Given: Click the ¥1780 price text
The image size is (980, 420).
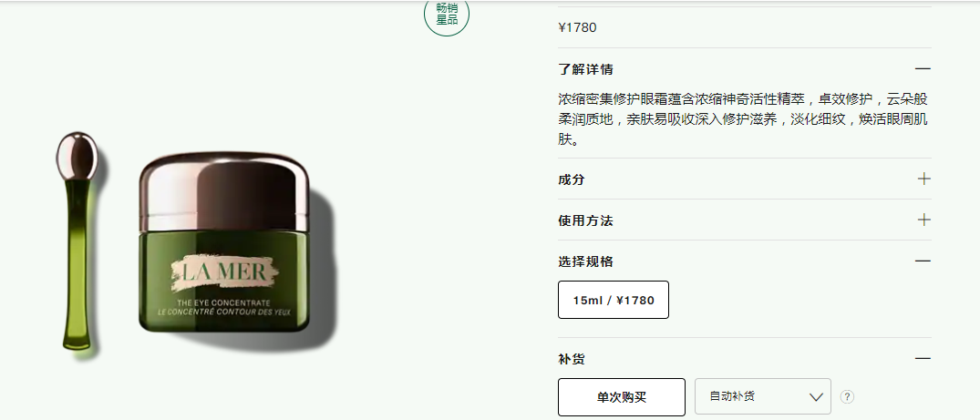Looking at the screenshot, I should point(577,27).
